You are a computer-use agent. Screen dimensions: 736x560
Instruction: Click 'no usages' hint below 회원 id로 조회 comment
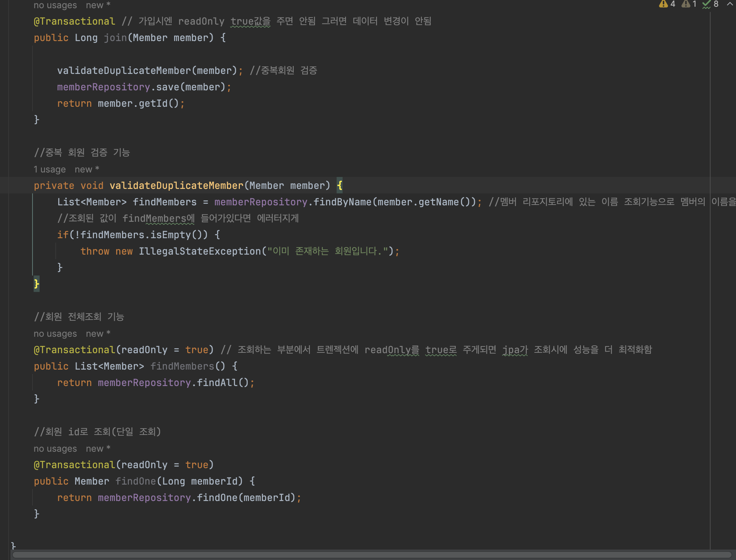[x=55, y=449]
